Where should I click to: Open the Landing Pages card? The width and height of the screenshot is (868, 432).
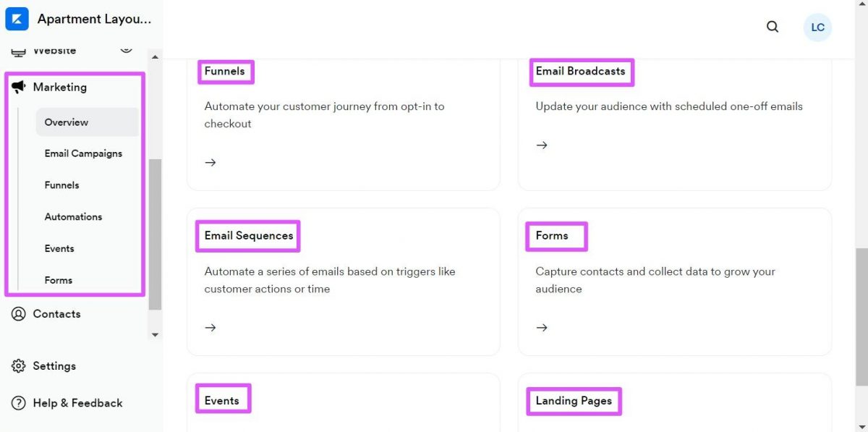pos(574,400)
